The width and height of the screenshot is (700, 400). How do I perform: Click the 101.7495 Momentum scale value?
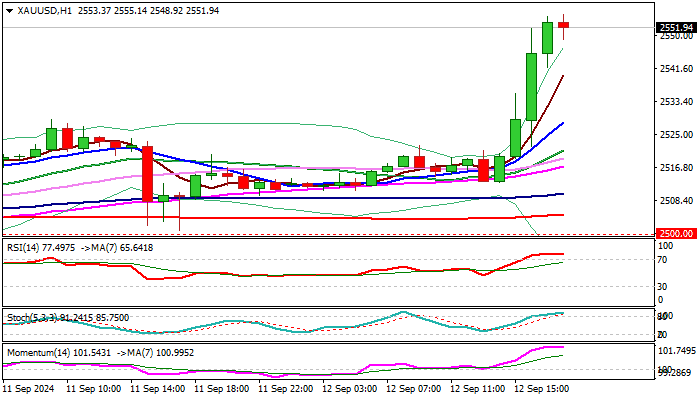coord(677,351)
